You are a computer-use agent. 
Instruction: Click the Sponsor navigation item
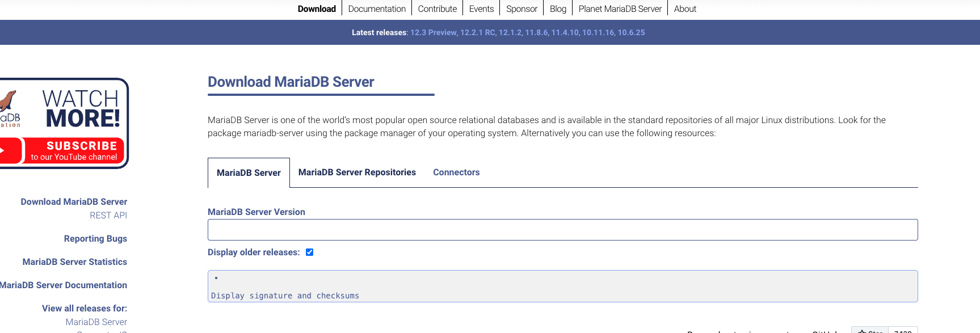(x=521, y=9)
